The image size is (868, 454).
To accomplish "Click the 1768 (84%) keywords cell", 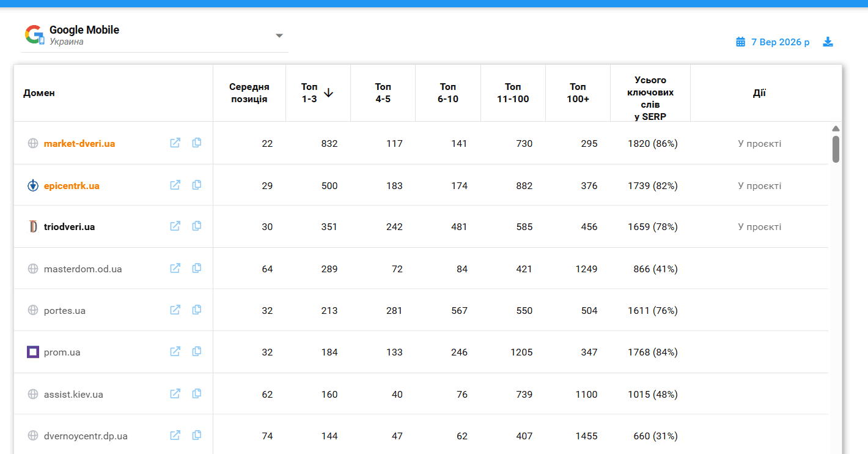I will (653, 352).
